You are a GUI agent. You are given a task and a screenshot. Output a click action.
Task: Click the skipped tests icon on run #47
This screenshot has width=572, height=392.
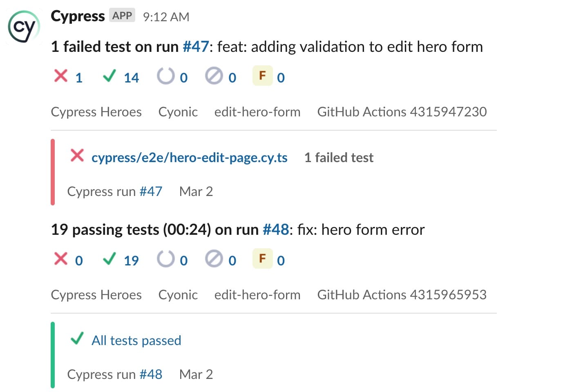[216, 76]
